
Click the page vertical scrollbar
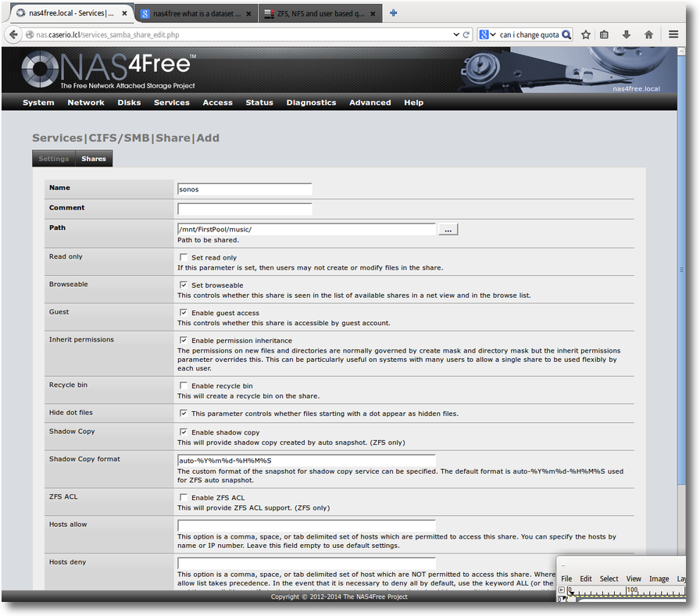coord(681,268)
